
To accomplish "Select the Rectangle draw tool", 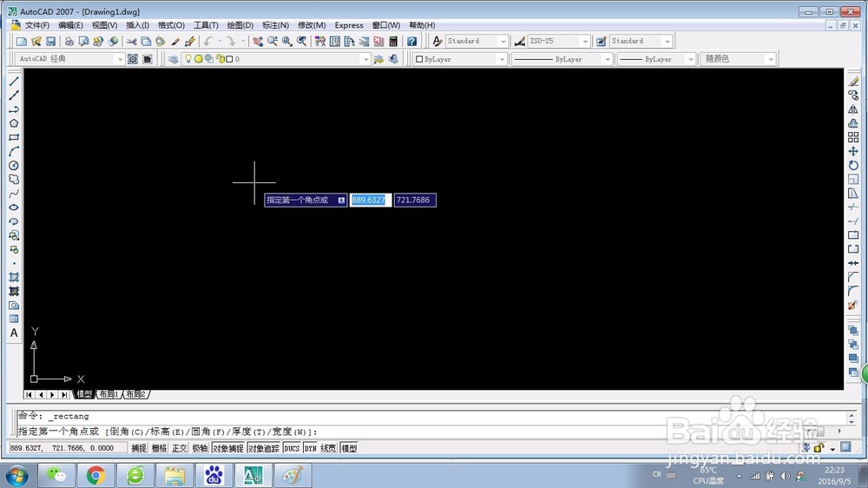I will (14, 137).
